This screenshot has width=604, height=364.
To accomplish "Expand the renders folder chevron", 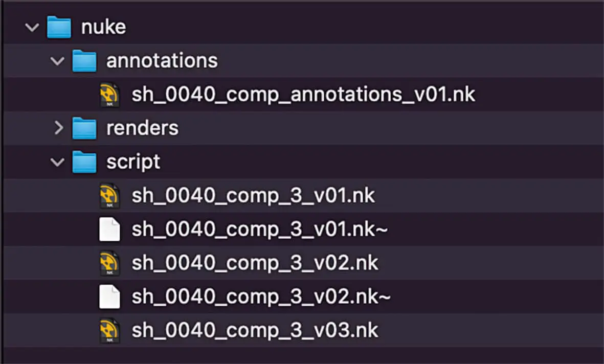I will (58, 128).
